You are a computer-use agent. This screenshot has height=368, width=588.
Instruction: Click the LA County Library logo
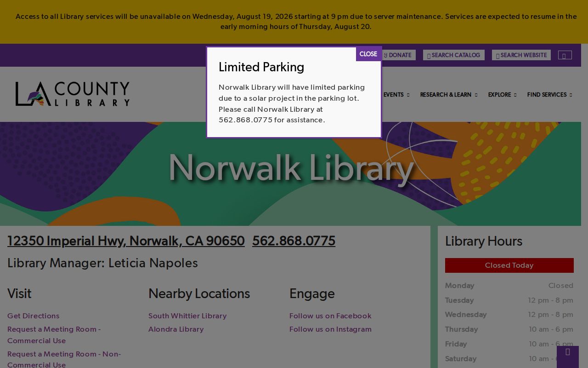coord(73,94)
